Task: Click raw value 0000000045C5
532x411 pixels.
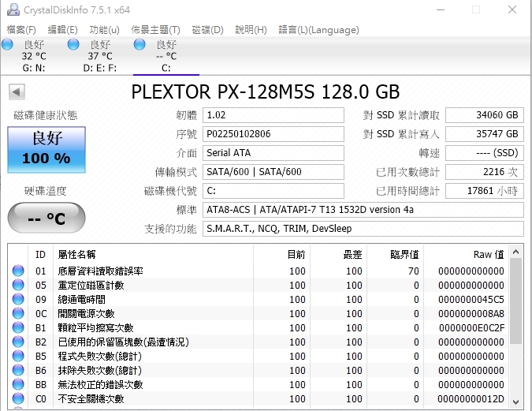Action: 471,299
